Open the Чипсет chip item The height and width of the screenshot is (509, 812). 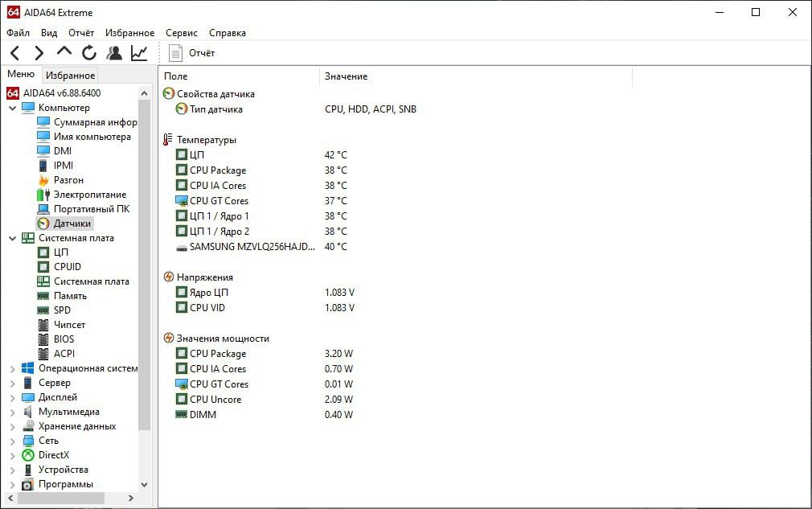click(61, 325)
